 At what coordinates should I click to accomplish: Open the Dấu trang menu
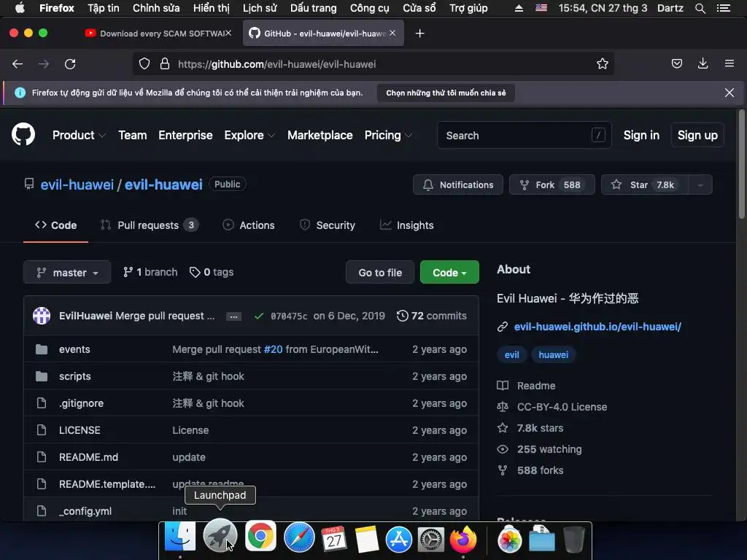[314, 8]
